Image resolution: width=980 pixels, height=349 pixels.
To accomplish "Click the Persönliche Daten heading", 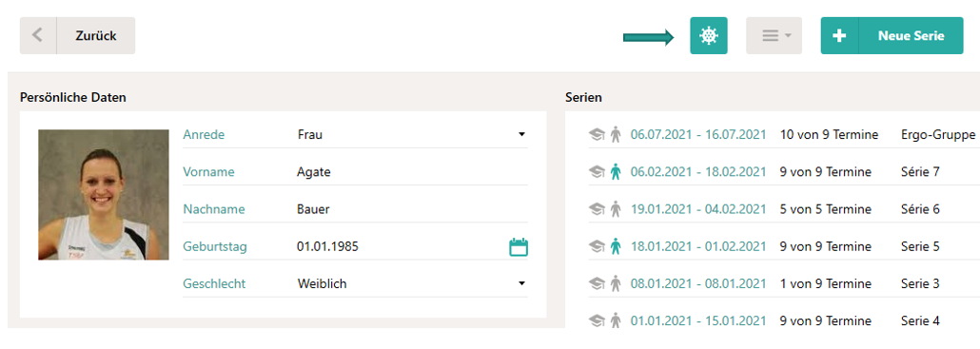I will [73, 97].
